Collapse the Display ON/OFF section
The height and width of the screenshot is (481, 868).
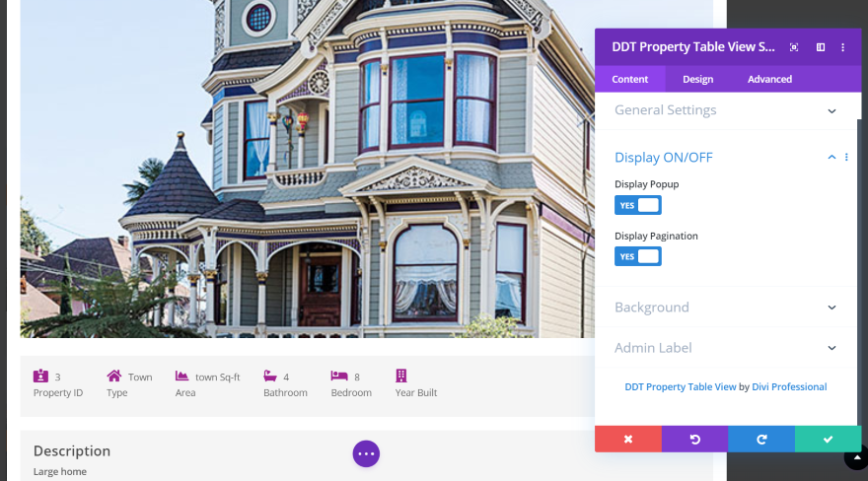[x=832, y=158]
